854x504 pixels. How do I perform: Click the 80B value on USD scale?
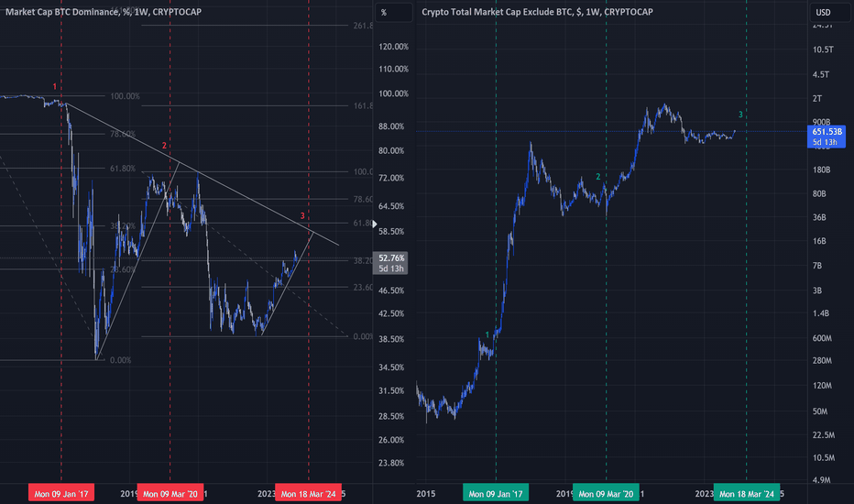point(819,194)
